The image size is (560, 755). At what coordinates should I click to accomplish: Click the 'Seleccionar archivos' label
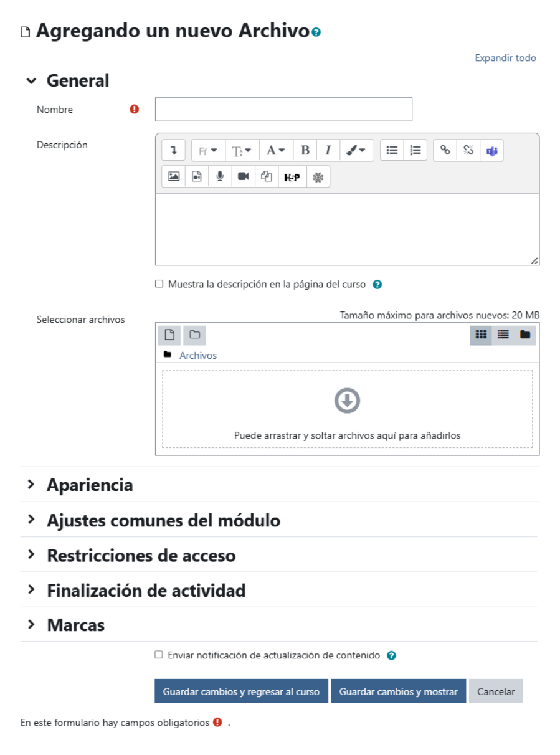81,320
